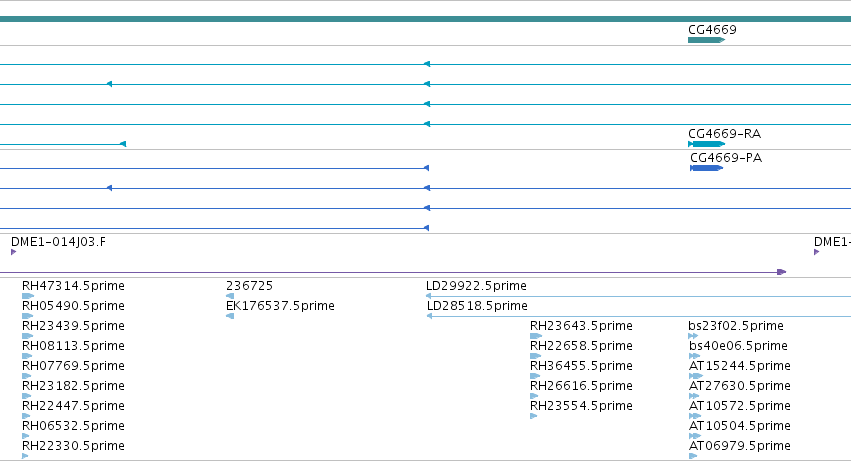Click the DME1-014J03.F marker arrow
The image size is (851, 461).
pos(14,252)
